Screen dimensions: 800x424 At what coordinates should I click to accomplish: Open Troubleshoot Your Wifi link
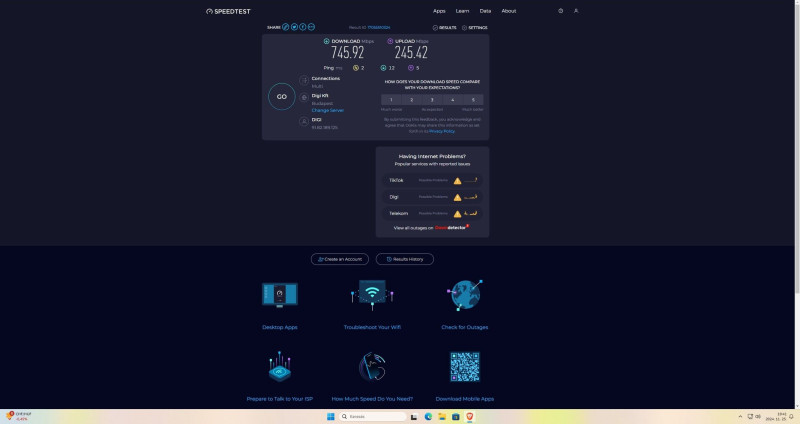pos(372,327)
